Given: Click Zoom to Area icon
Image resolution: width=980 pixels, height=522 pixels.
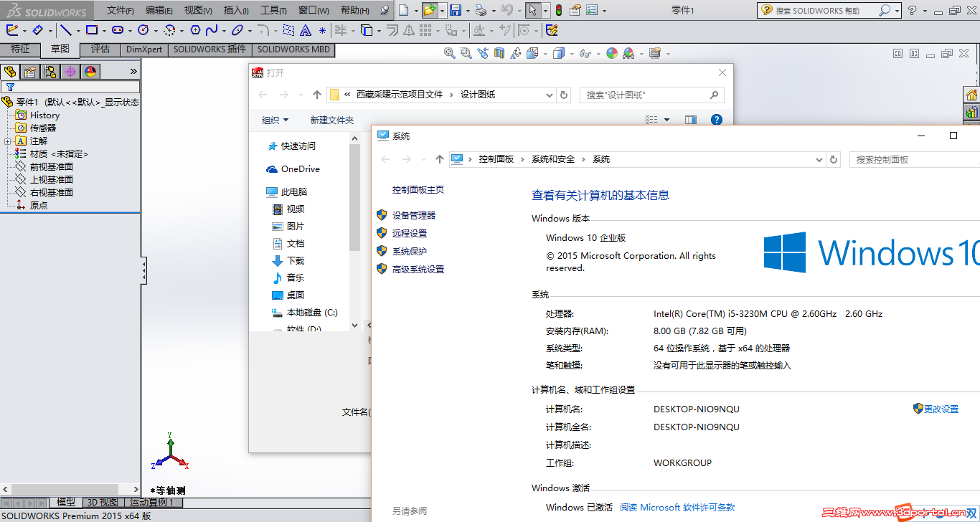Looking at the screenshot, I should (x=466, y=53).
